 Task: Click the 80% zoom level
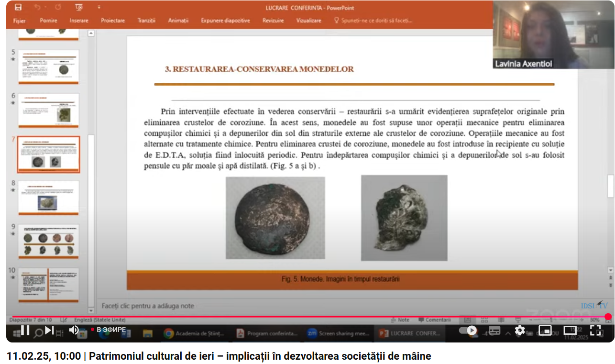pos(594,320)
